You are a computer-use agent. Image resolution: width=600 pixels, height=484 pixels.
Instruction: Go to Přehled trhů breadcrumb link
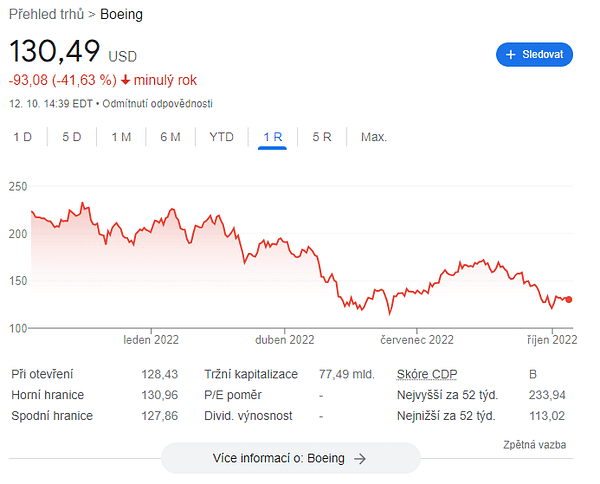48,15
